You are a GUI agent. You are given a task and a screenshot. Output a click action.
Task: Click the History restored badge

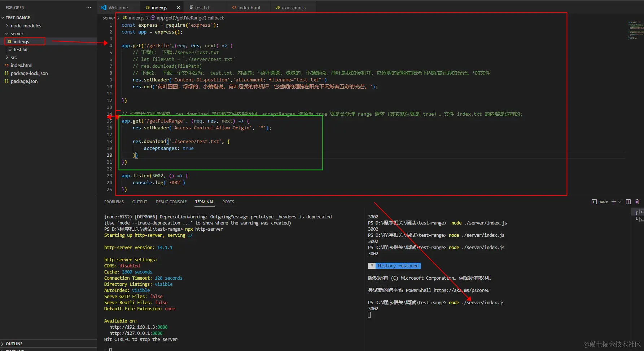pyautogui.click(x=398, y=266)
